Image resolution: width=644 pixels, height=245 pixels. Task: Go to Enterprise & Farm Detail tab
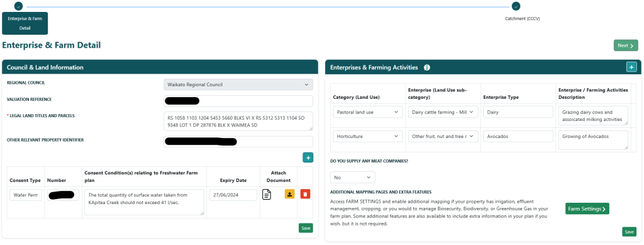(x=25, y=23)
